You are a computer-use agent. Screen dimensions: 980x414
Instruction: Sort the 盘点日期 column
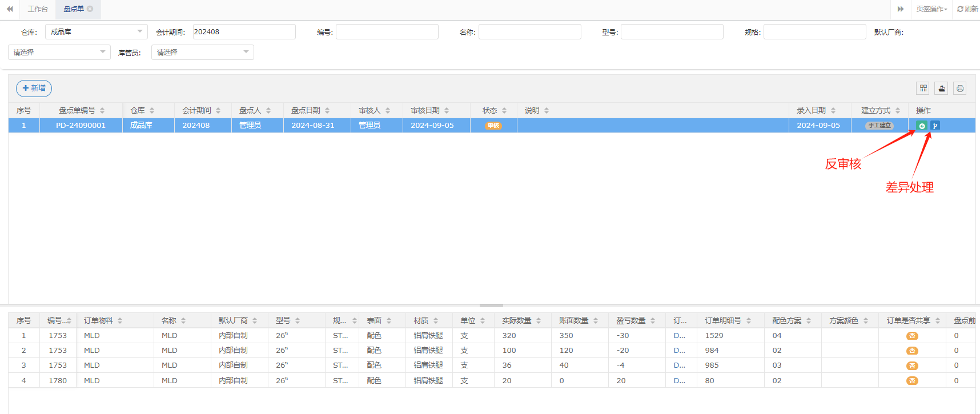coord(327,110)
